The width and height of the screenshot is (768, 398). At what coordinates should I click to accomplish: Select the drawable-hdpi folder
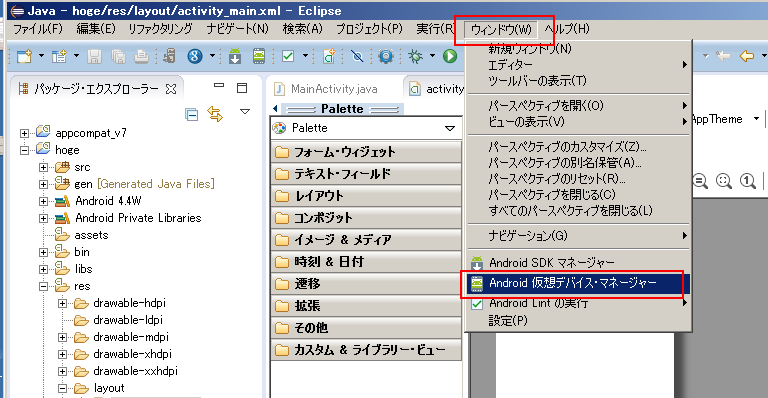click(x=129, y=303)
